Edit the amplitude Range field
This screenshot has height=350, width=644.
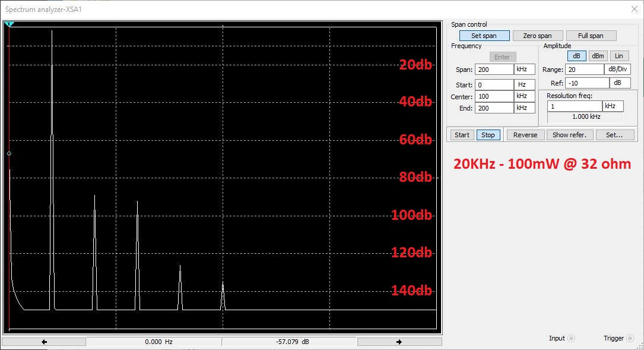(585, 70)
